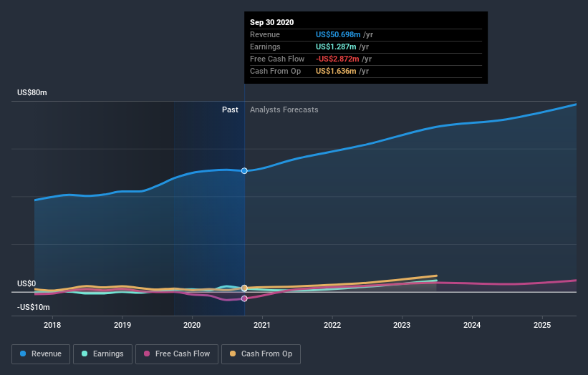Screen dimensions: 588x375
Task: Click the -US$2.872m free cash flow value
Action: [337, 59]
